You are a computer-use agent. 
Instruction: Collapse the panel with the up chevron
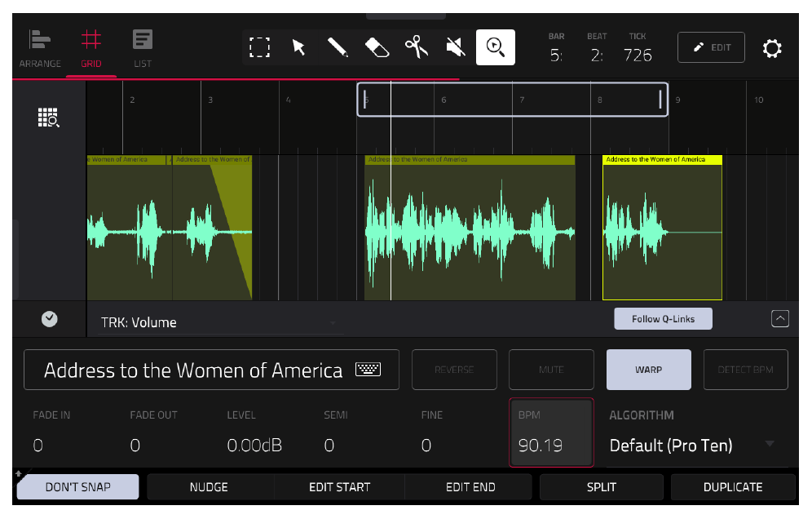pos(780,318)
